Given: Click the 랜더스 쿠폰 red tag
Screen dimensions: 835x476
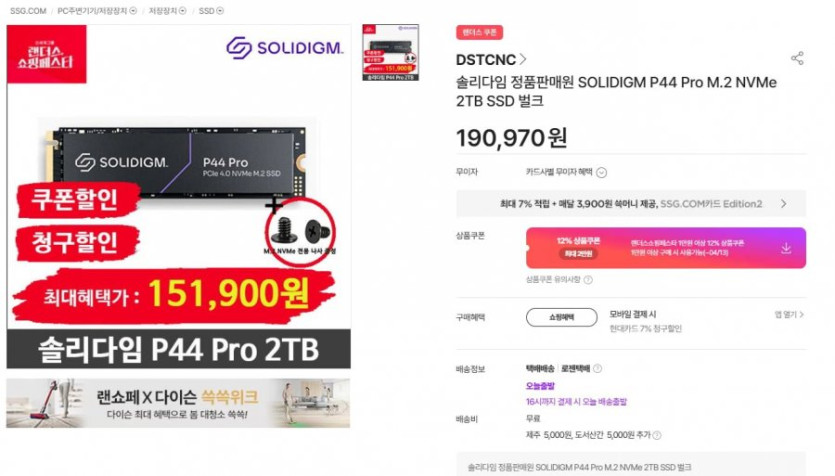Looking at the screenshot, I should [x=479, y=32].
